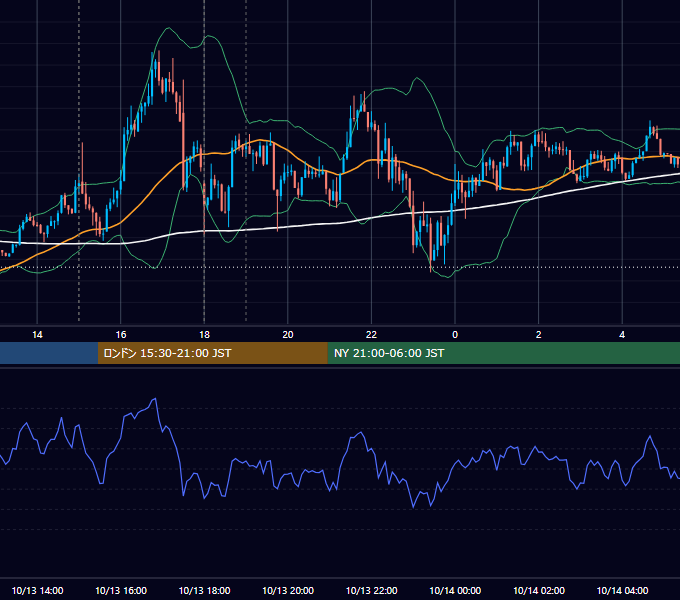Click the 10/13 22:00 time label

(371, 590)
